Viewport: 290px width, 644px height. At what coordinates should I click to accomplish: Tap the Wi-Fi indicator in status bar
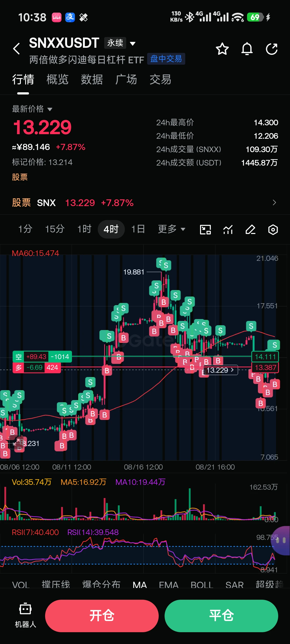point(238,17)
